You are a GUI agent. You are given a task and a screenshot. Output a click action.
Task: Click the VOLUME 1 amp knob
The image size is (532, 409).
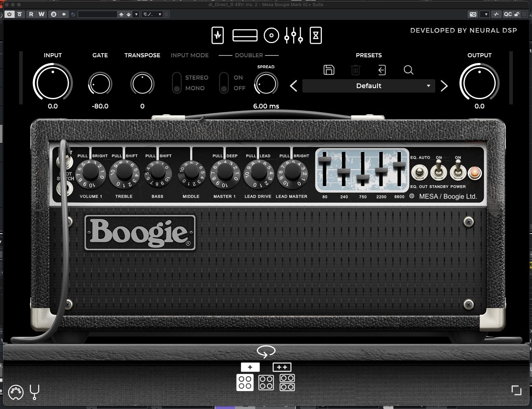(x=90, y=174)
